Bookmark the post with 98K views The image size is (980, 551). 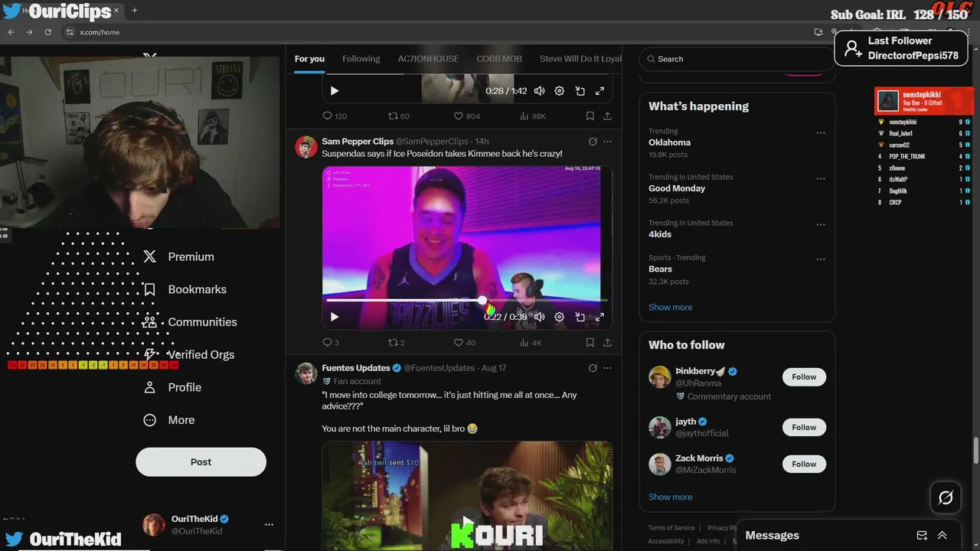click(x=590, y=116)
